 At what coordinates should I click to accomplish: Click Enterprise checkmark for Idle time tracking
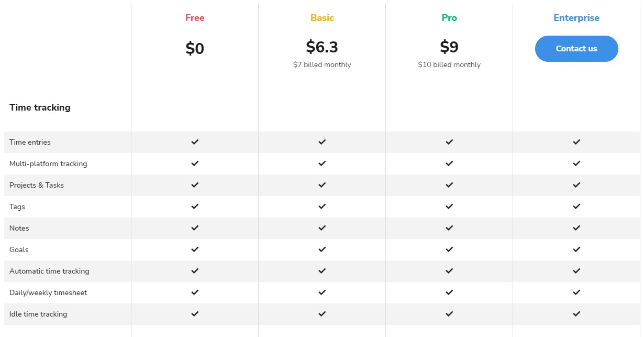click(576, 314)
